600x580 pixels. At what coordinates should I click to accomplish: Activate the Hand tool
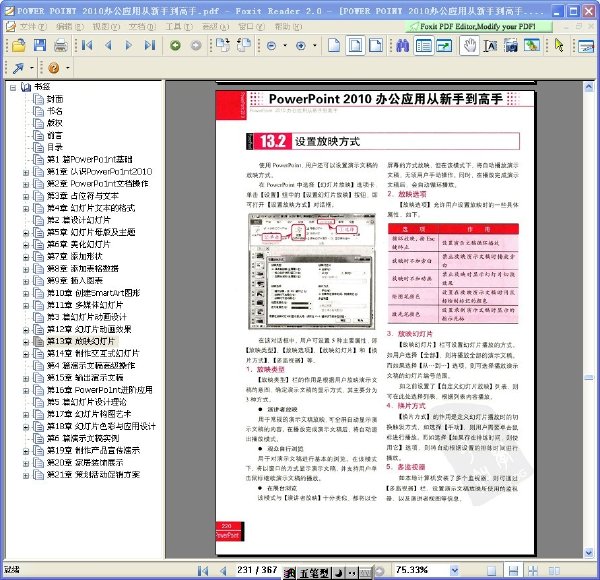click(469, 46)
